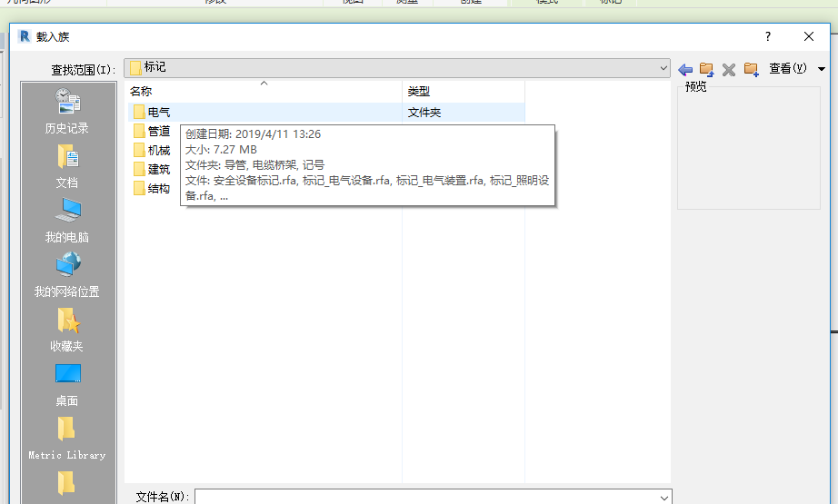This screenshot has height=504, width=838.
Task: Click the folder icon beside 电气
Action: coord(139,112)
